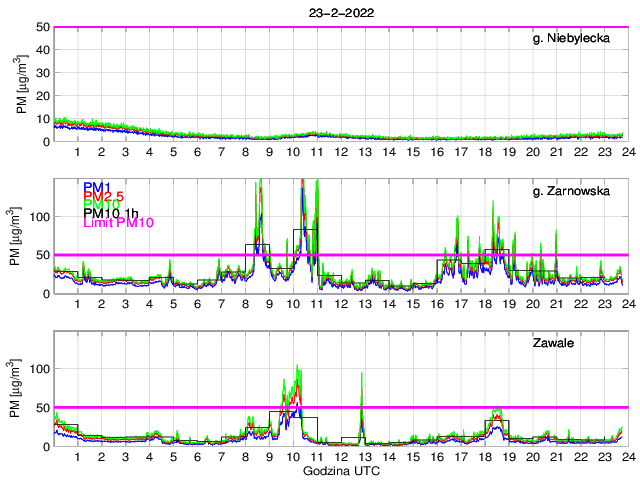Click the 0 tick on Niebylecka y-axis

coord(46,141)
